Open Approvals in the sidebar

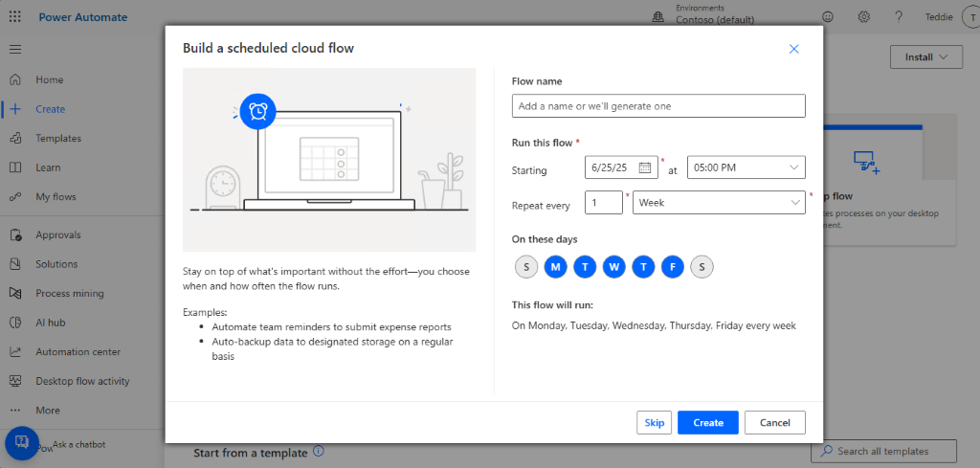[x=58, y=234]
